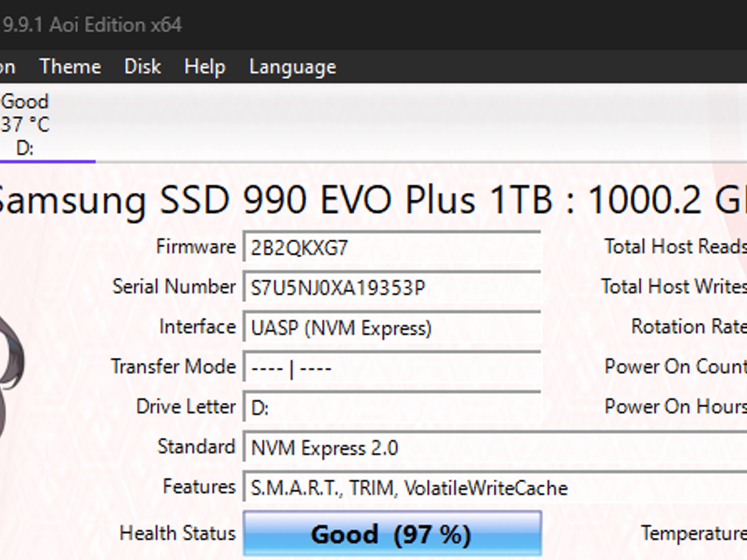Click the Rotation Rate label

[689, 327]
